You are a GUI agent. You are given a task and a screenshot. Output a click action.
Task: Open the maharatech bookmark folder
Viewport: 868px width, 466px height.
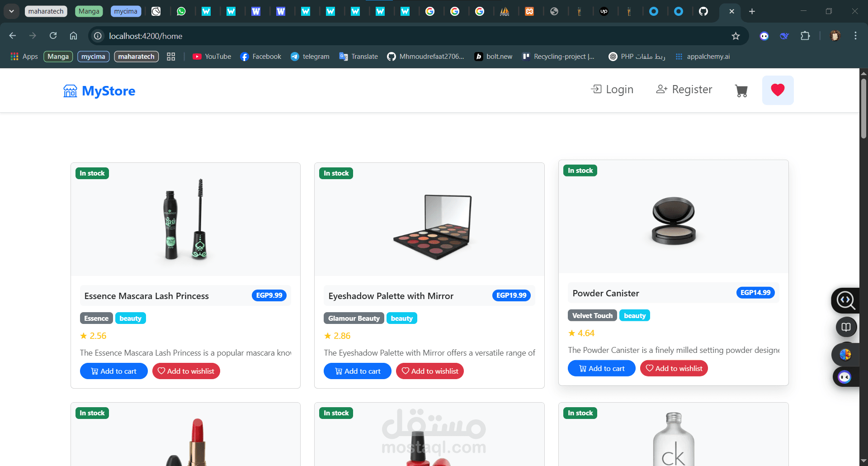(136, 57)
